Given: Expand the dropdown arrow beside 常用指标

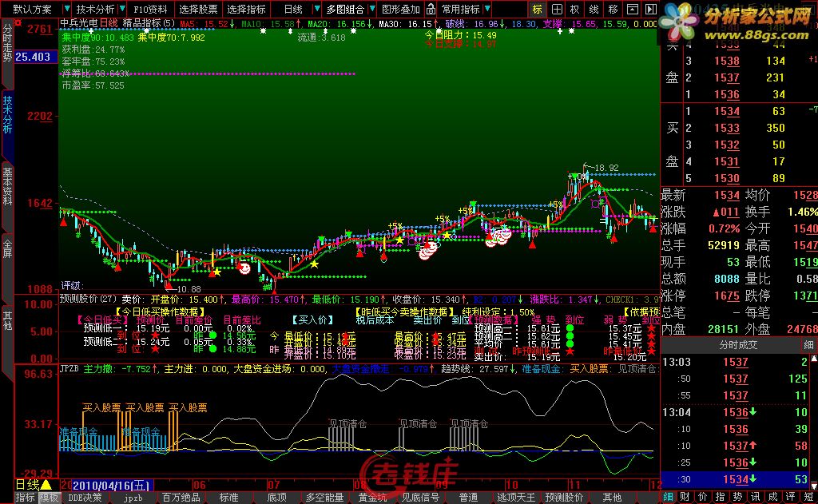Looking at the screenshot, I should click(487, 9).
